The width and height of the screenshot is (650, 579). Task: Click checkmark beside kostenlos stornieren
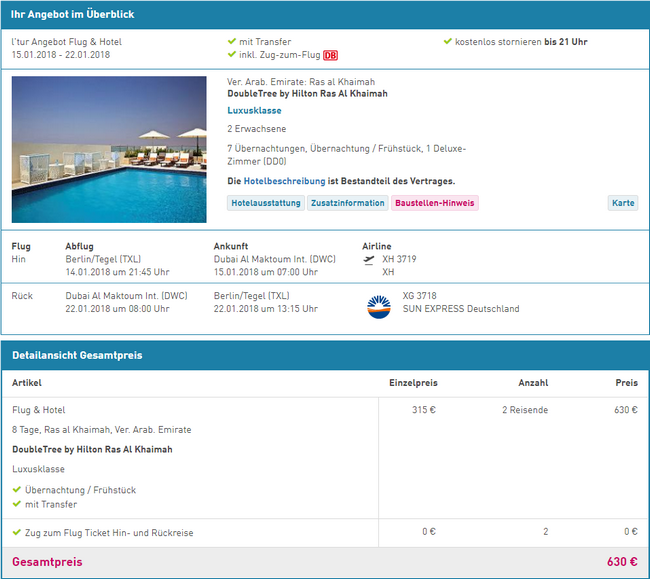447,42
